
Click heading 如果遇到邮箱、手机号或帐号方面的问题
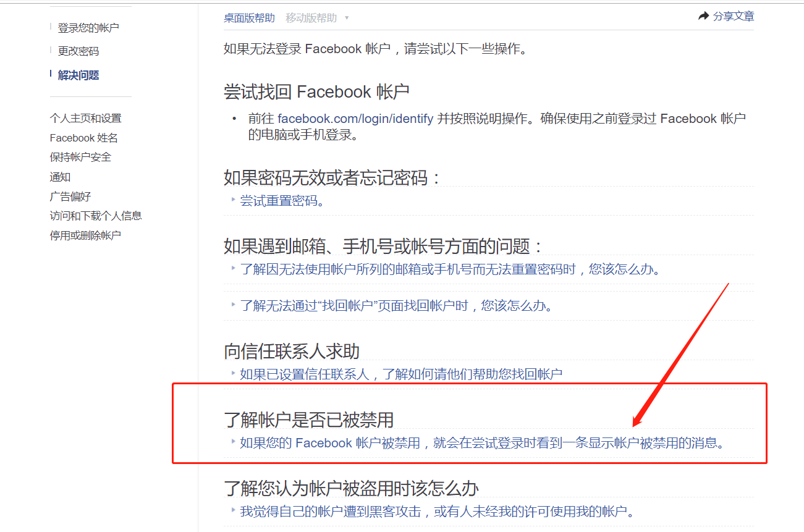click(x=384, y=247)
